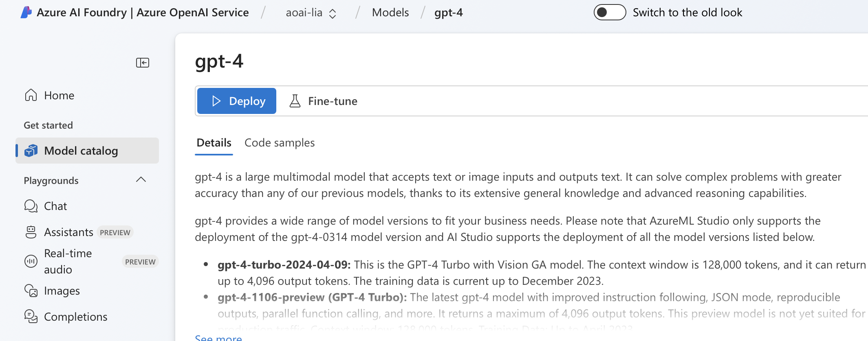This screenshot has height=341, width=868.
Task: Open the Completions playground
Action: tap(87, 317)
